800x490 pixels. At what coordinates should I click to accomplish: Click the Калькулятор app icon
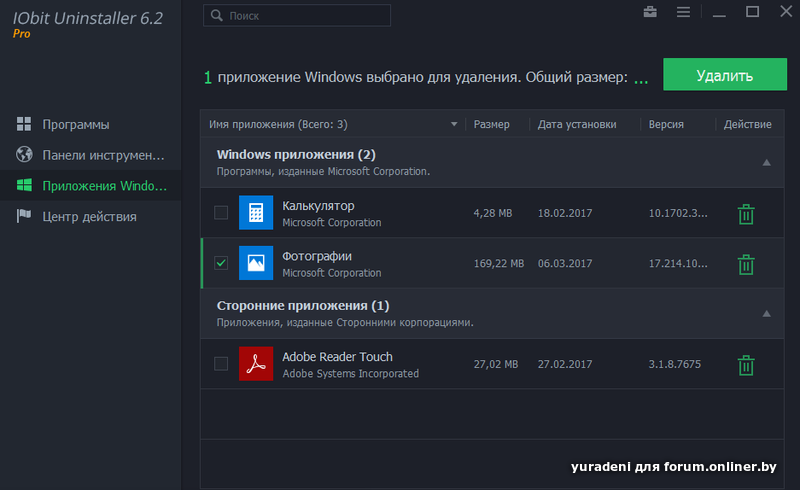[x=255, y=213]
